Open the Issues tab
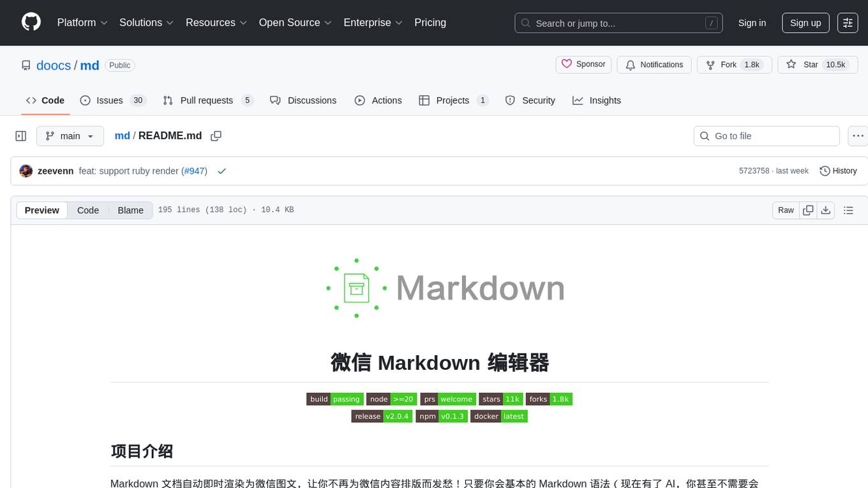Screen dimensions: 868x488 (114, 100)
